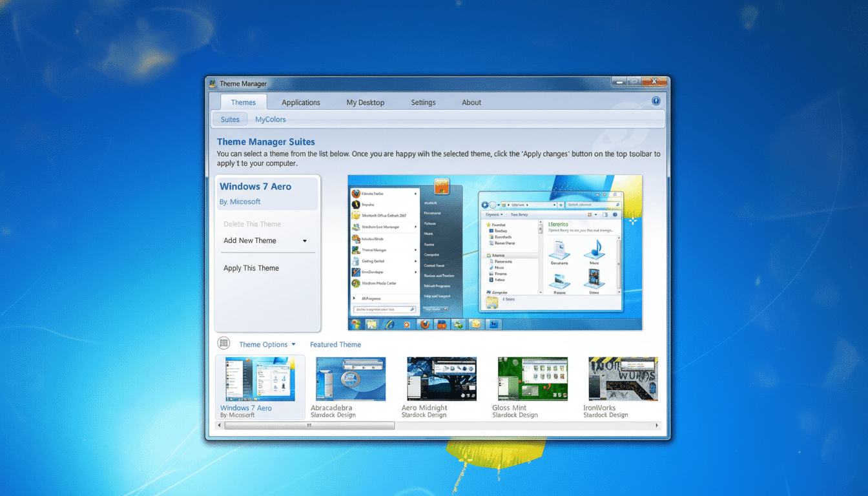868x496 pixels.
Task: Click the search magnifier in the preview start menu
Action: click(x=411, y=309)
